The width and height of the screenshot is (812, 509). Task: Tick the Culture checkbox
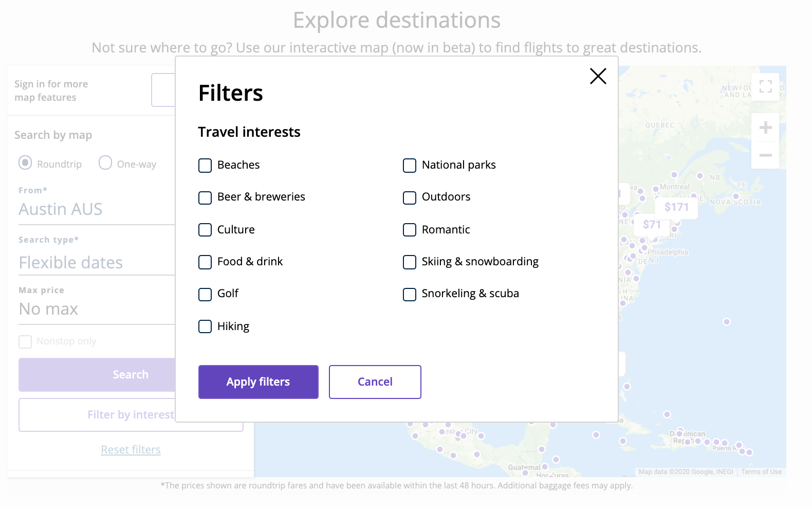(x=205, y=230)
